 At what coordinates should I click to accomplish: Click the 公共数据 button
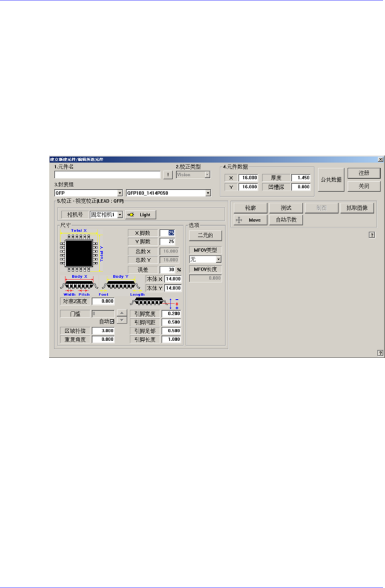(331, 180)
